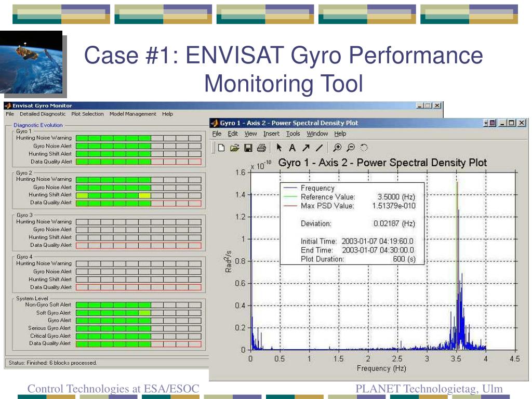Image resolution: width=532 pixels, height=399 pixels.
Task: Close the Power Spectral Density plot window
Action: (522, 123)
